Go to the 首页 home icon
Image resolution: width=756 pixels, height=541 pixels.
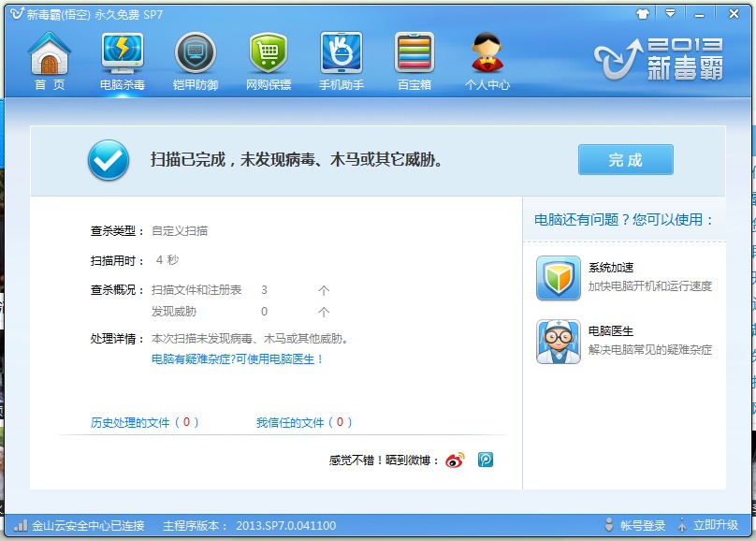coord(50,61)
